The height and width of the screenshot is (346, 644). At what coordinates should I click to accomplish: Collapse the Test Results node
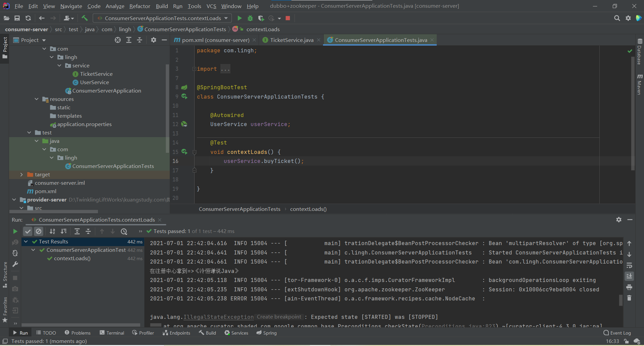[x=26, y=242]
